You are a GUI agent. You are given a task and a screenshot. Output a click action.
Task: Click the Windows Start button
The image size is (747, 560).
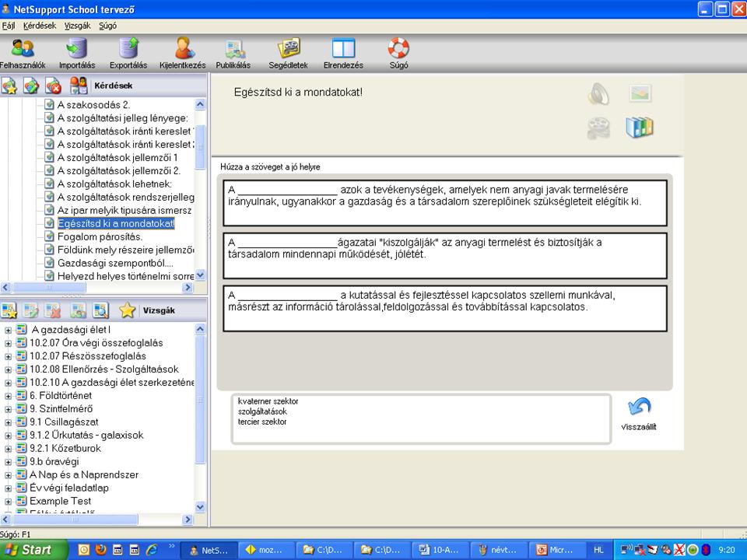[28, 549]
